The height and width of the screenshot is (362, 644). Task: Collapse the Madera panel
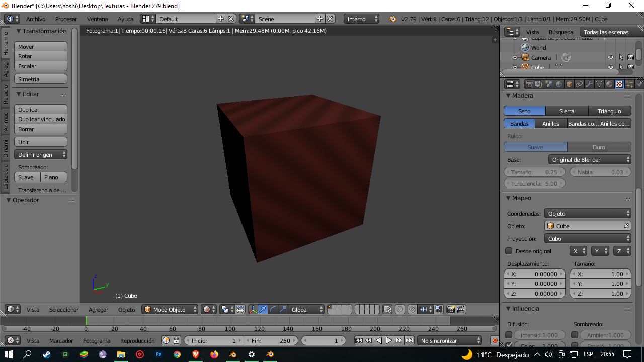[508, 96]
